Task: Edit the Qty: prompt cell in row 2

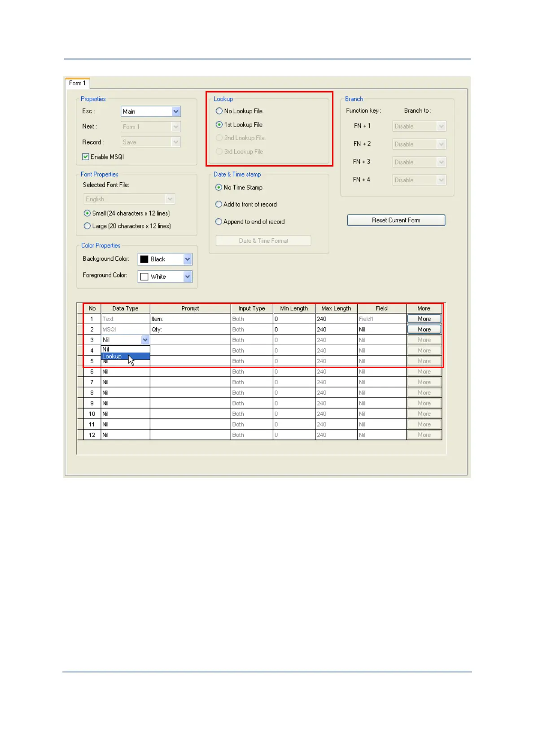Action: tap(190, 329)
